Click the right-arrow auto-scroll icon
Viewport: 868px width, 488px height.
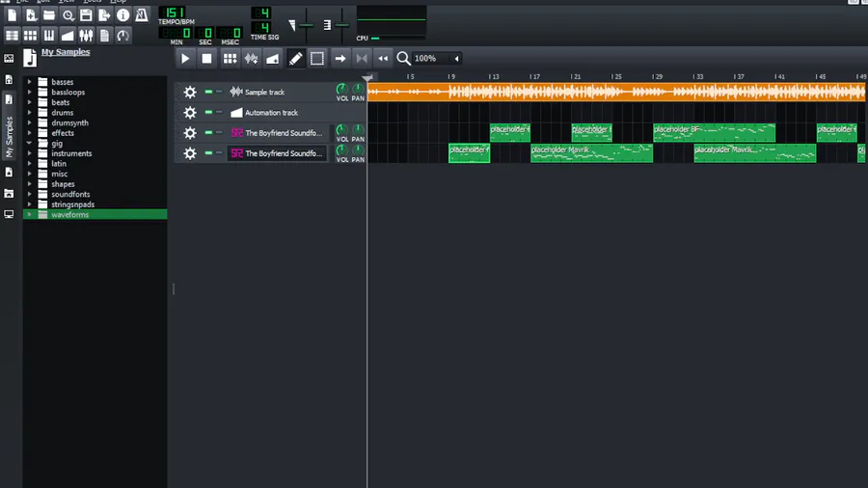click(x=340, y=58)
